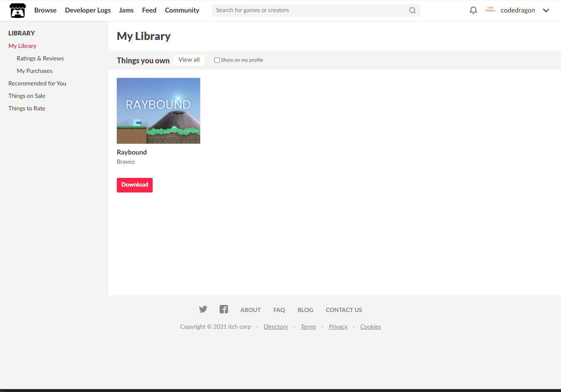This screenshot has height=392, width=561.
Task: Click the LIBRARY sidebar header
Action: coord(22,33)
